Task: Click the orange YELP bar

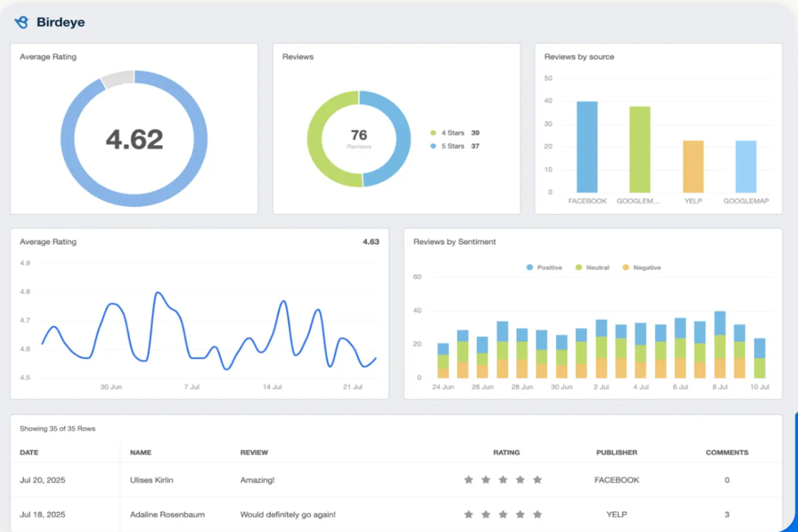Action: (693, 167)
